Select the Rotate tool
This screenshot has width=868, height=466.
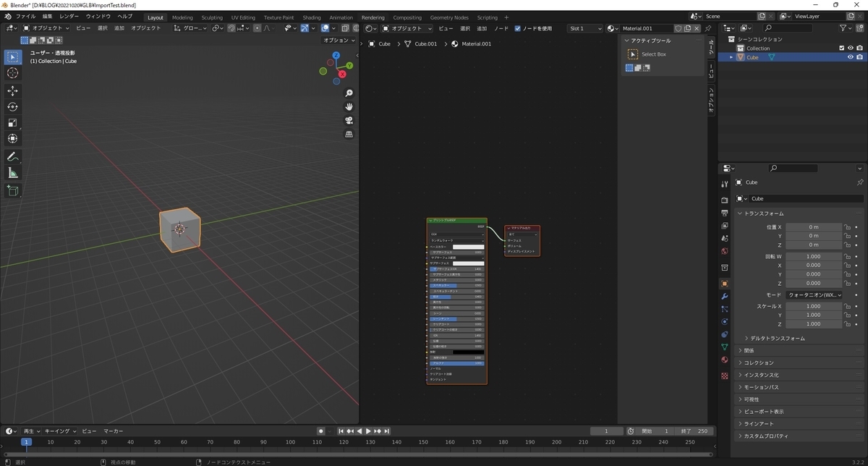12,106
